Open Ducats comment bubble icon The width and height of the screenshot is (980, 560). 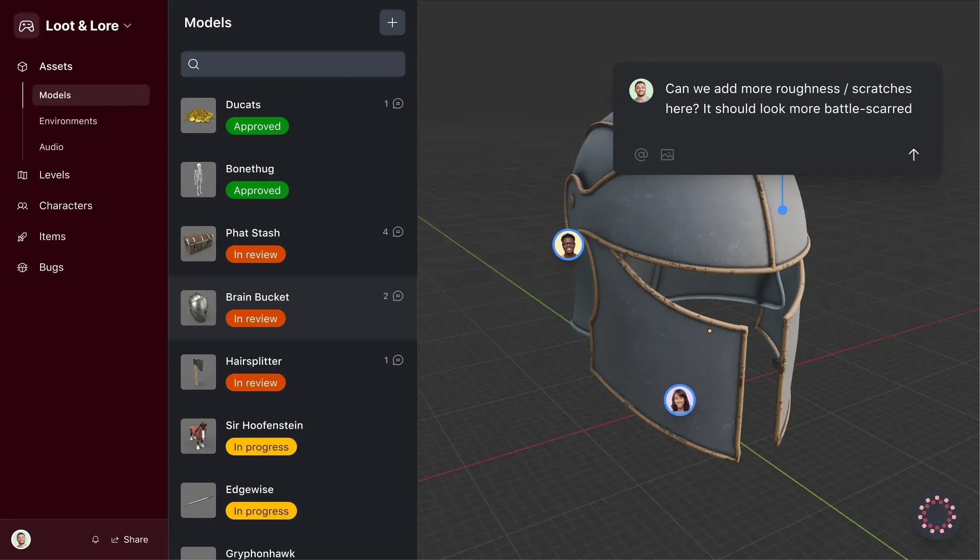coord(398,103)
